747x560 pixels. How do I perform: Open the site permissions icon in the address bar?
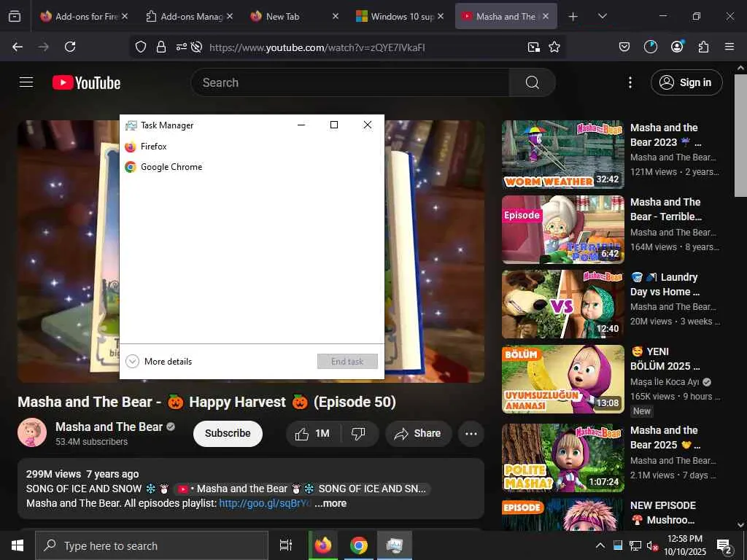coord(181,47)
